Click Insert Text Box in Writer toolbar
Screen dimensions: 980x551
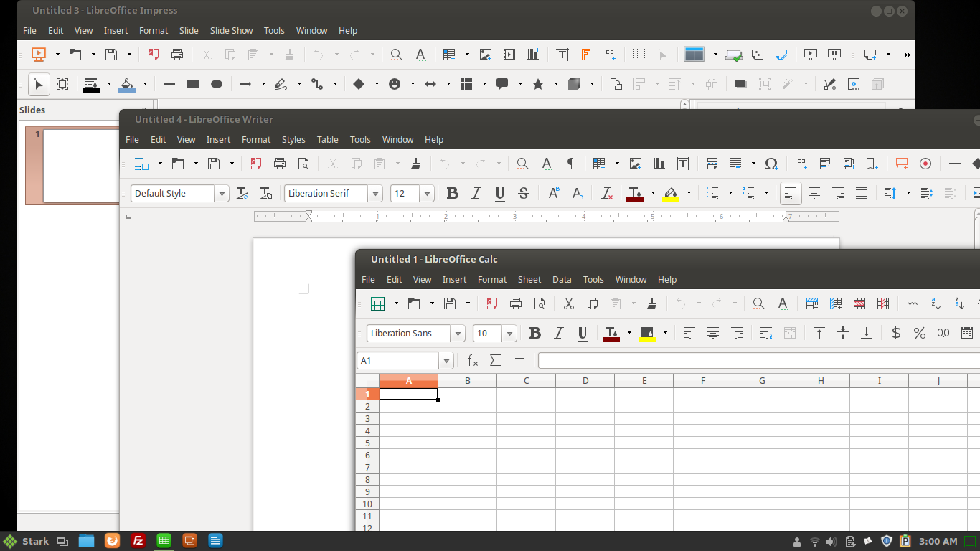[x=682, y=164]
